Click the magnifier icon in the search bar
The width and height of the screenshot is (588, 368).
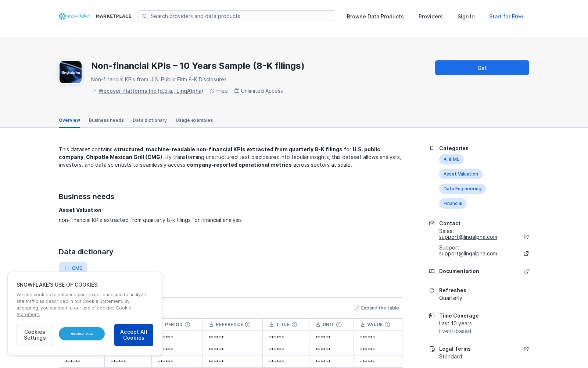point(145,16)
